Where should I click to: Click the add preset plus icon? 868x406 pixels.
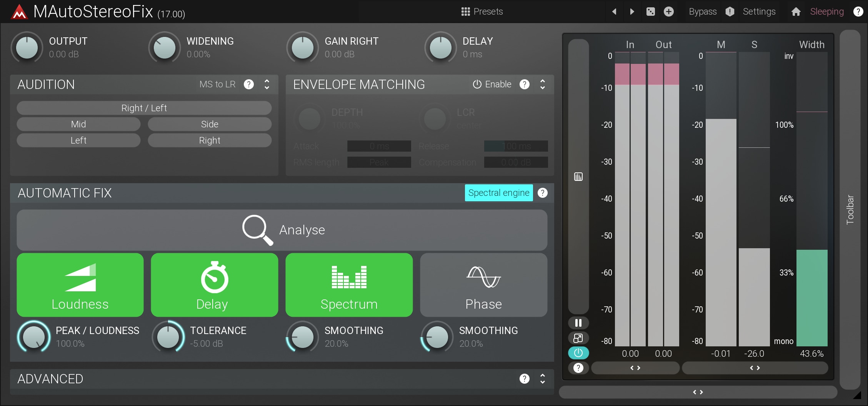tap(669, 12)
